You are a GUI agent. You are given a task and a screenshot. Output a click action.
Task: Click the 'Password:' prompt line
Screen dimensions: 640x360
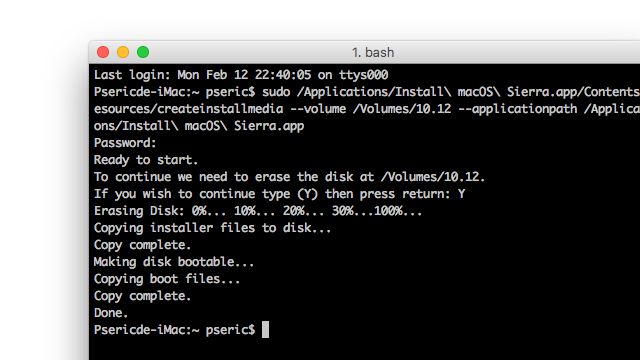click(x=125, y=143)
